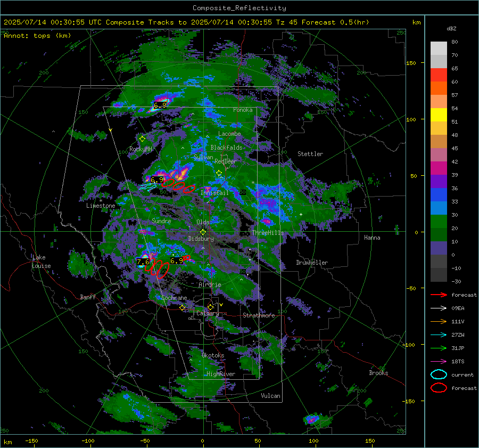Select the 6.9 storm label west of Innisfail

click(x=157, y=180)
